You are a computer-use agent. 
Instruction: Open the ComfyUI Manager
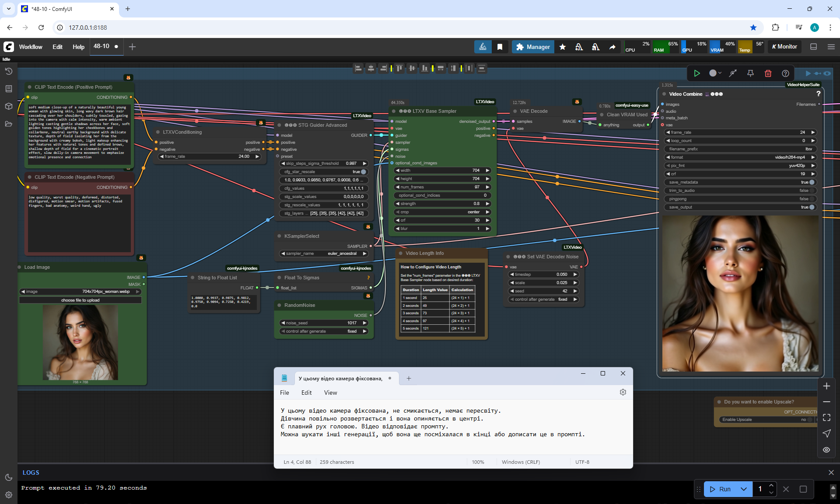(x=533, y=47)
